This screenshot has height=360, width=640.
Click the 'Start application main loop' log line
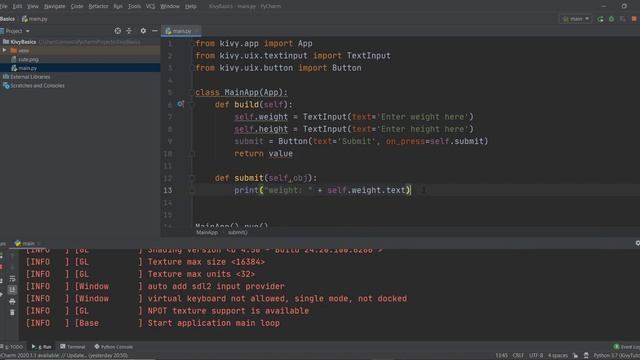pyautogui.click(x=213, y=323)
